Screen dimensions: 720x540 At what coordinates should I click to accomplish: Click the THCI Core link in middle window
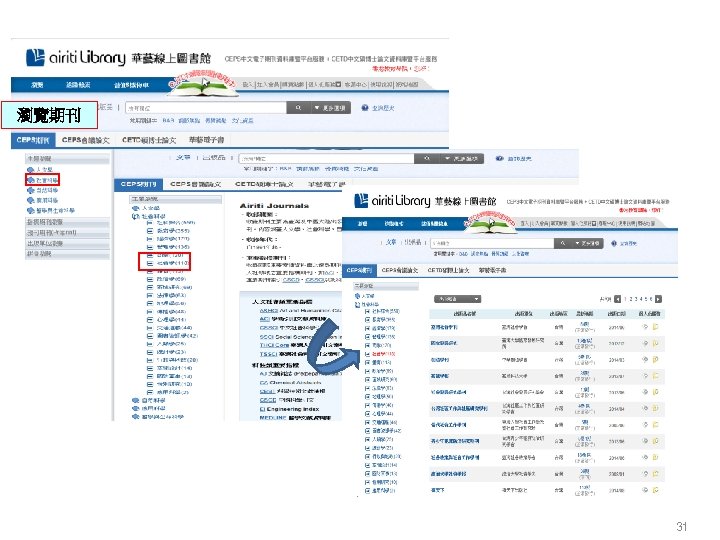(x=274, y=345)
